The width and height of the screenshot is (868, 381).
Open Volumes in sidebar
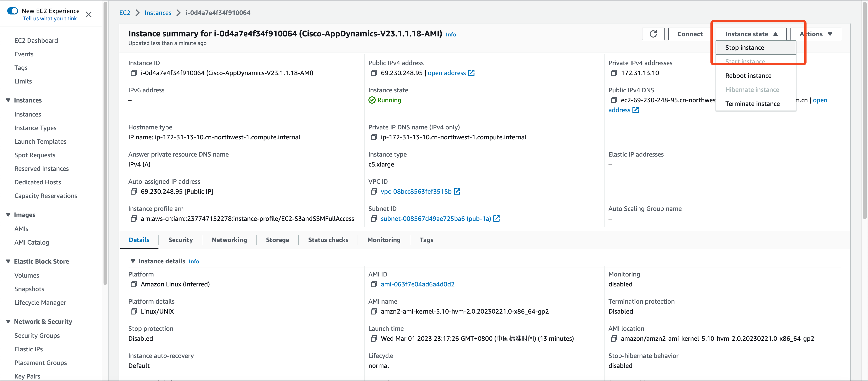(x=27, y=276)
